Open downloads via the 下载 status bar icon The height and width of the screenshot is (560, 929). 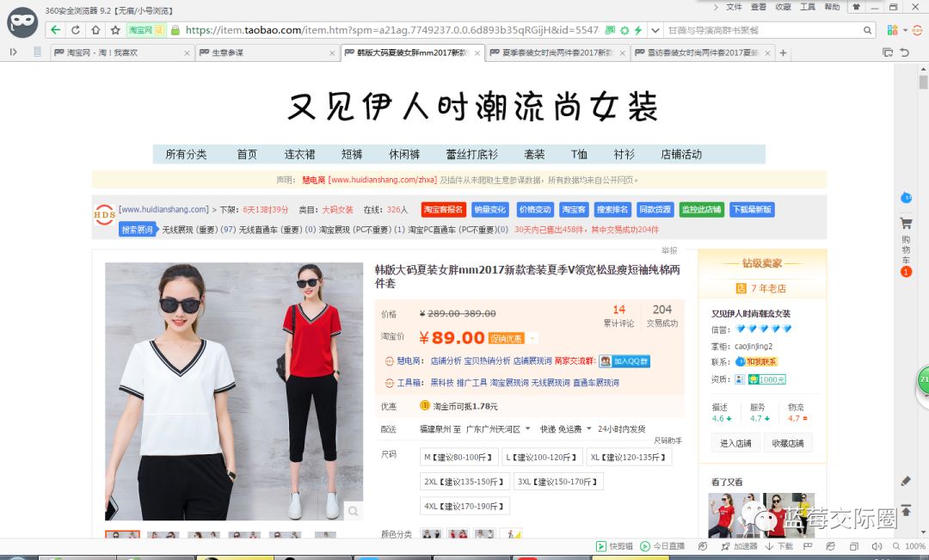point(784,546)
